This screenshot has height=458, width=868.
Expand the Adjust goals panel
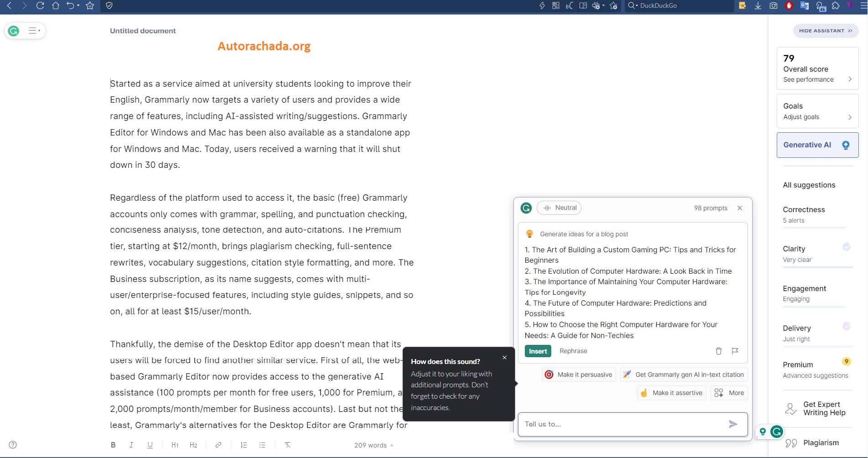[x=817, y=111]
